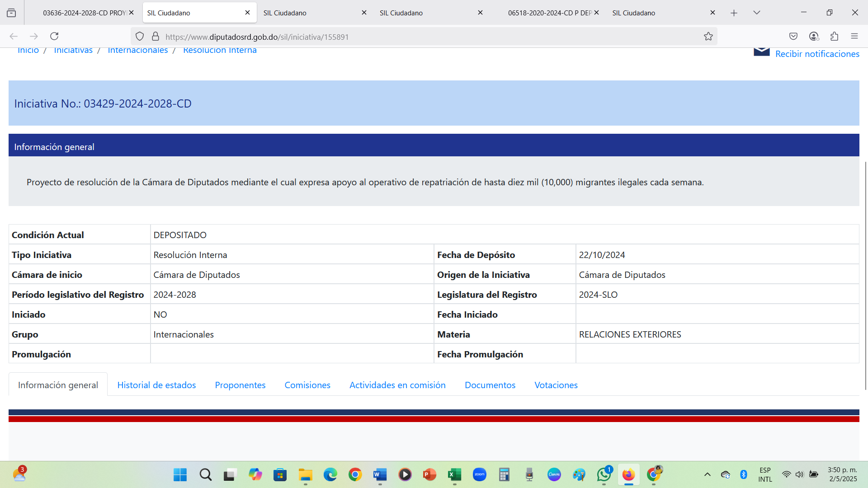Open Excel from the taskbar
868x488 pixels.
454,474
